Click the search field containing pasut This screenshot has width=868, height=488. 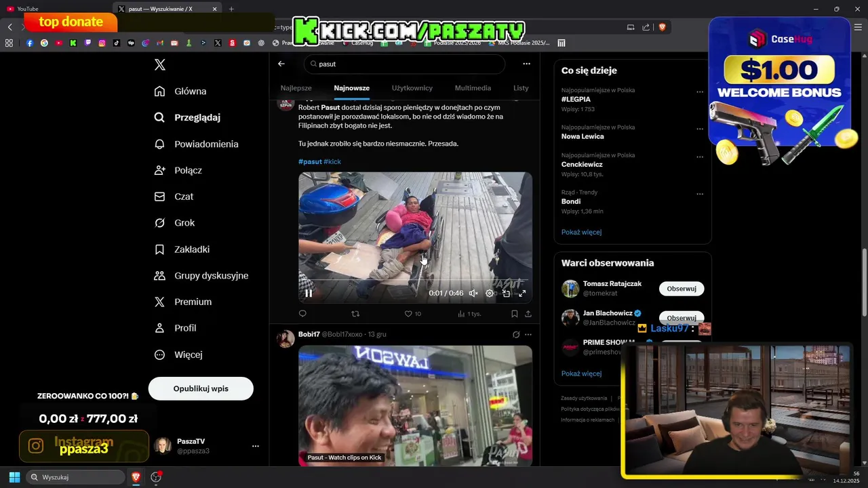404,64
